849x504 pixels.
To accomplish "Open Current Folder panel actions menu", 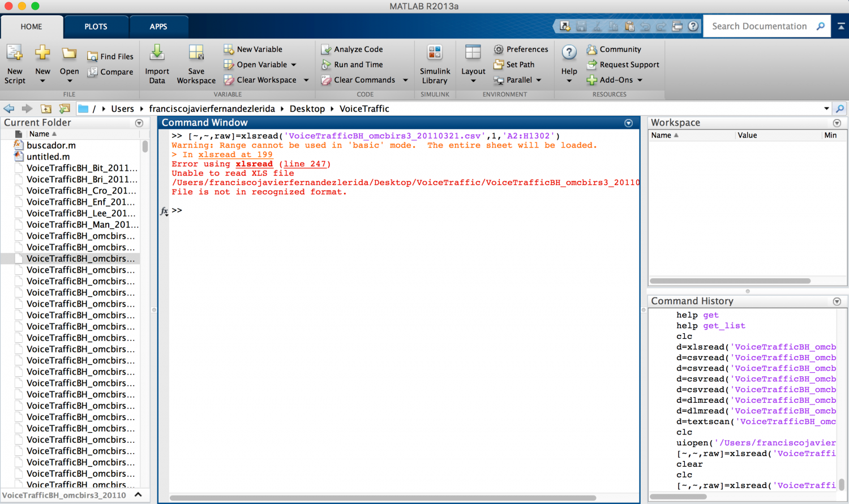I will point(139,123).
